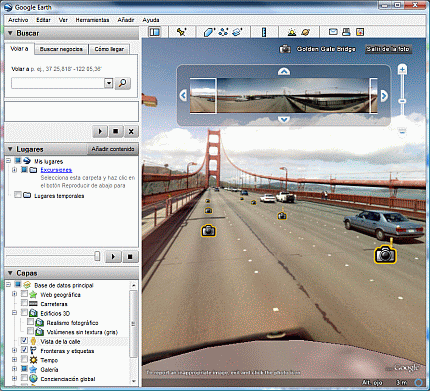Screen dimensions: 430x391
Task: Toggle the sidebar panel toolbar icon
Action: [154, 32]
